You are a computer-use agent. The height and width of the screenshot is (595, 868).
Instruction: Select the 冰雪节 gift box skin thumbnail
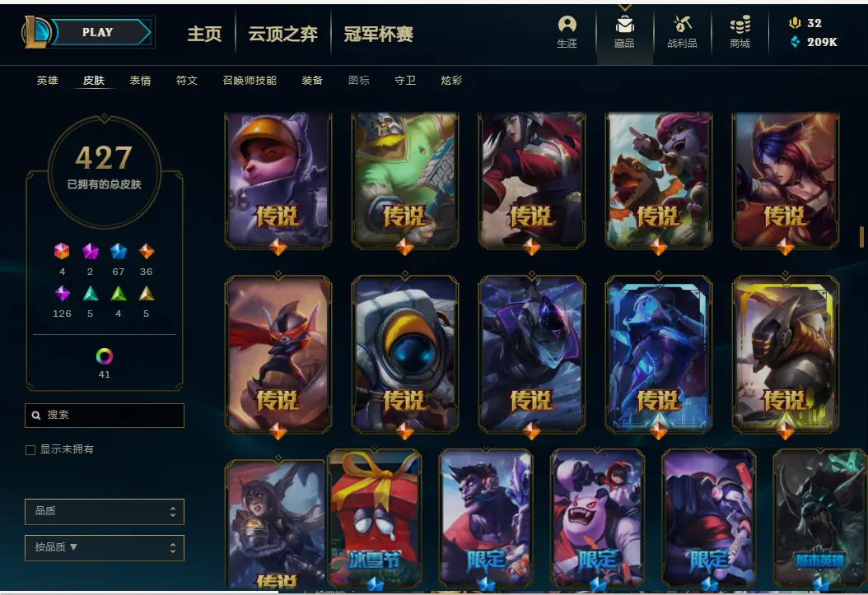pos(375,518)
